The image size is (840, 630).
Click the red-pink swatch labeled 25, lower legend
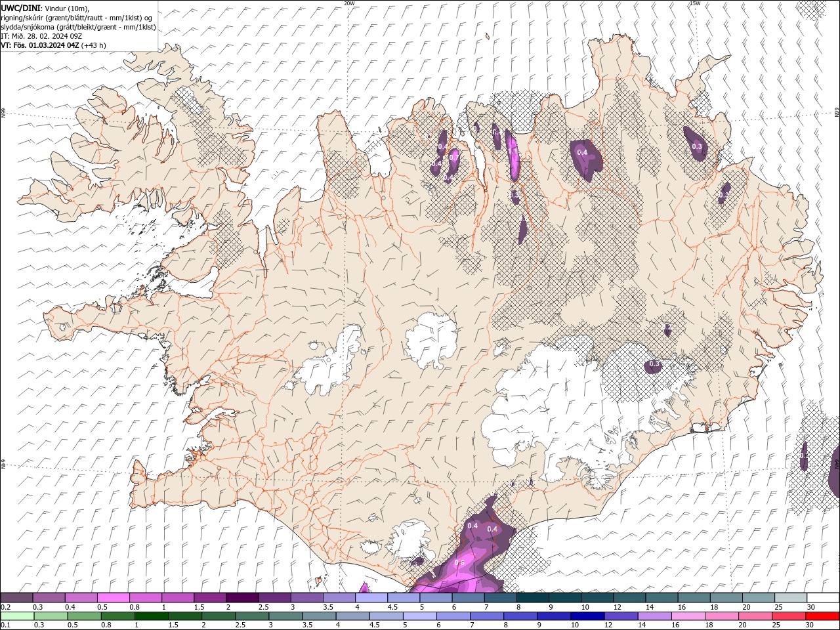point(788,616)
